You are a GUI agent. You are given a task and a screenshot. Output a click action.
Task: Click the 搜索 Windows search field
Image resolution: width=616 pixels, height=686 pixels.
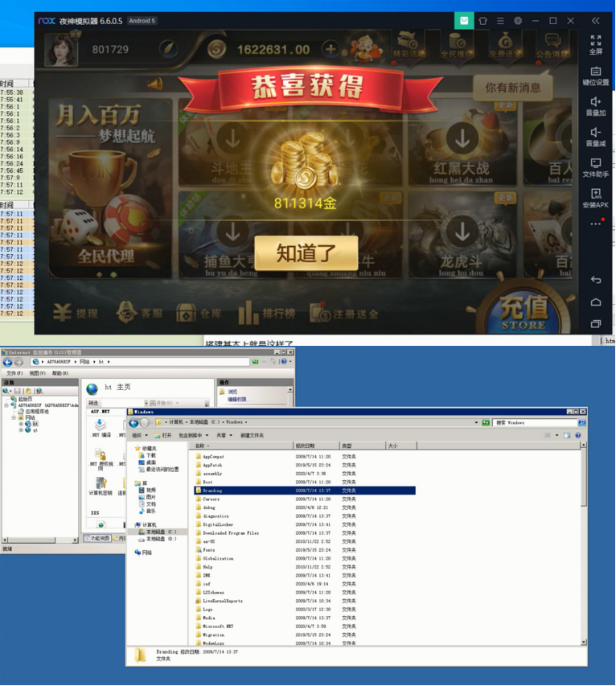pos(531,422)
